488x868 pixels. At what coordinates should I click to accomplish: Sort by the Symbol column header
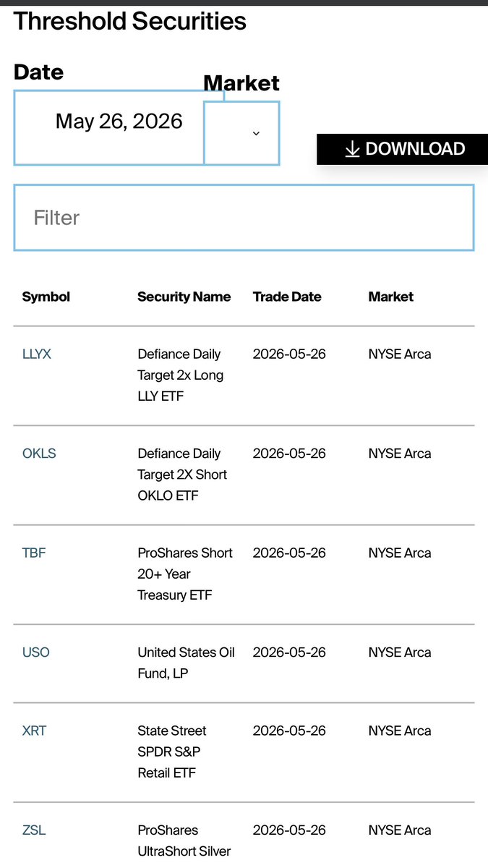click(x=46, y=297)
